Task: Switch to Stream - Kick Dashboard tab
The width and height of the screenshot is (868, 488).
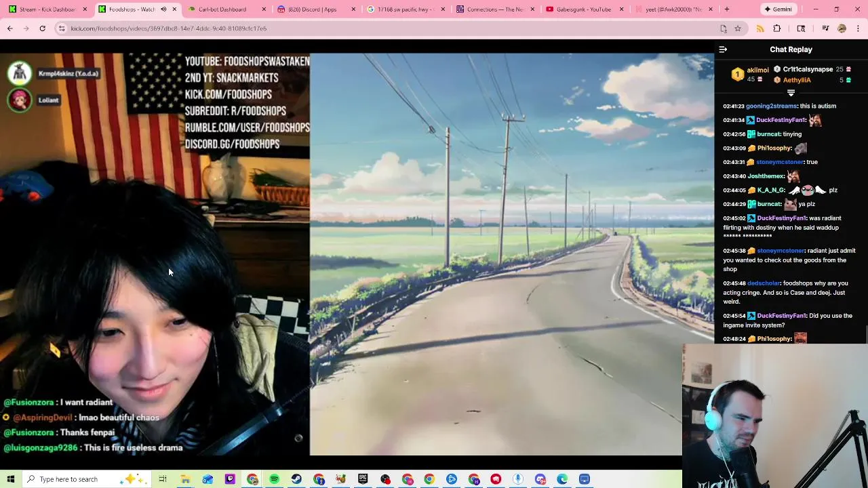Action: coord(47,9)
